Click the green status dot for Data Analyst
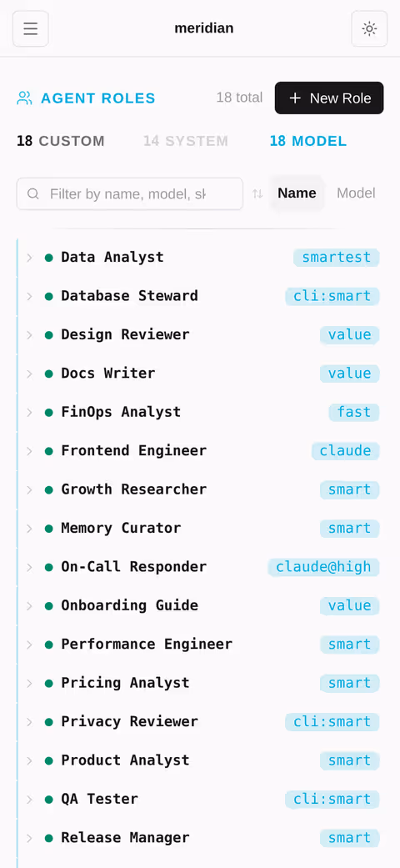 click(48, 258)
